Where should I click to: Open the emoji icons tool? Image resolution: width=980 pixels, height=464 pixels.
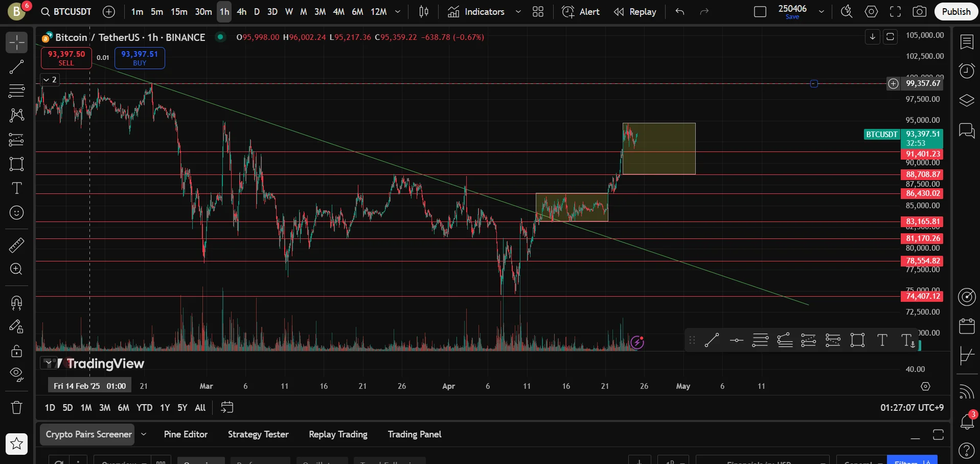(16, 212)
